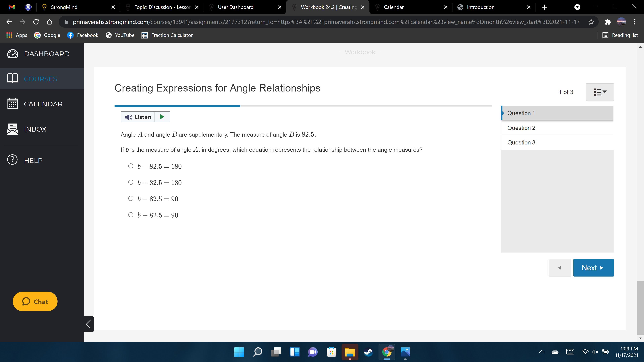Screen dimensions: 644x362
Task: Choose option b + 82.5 = 90
Action: click(x=131, y=215)
